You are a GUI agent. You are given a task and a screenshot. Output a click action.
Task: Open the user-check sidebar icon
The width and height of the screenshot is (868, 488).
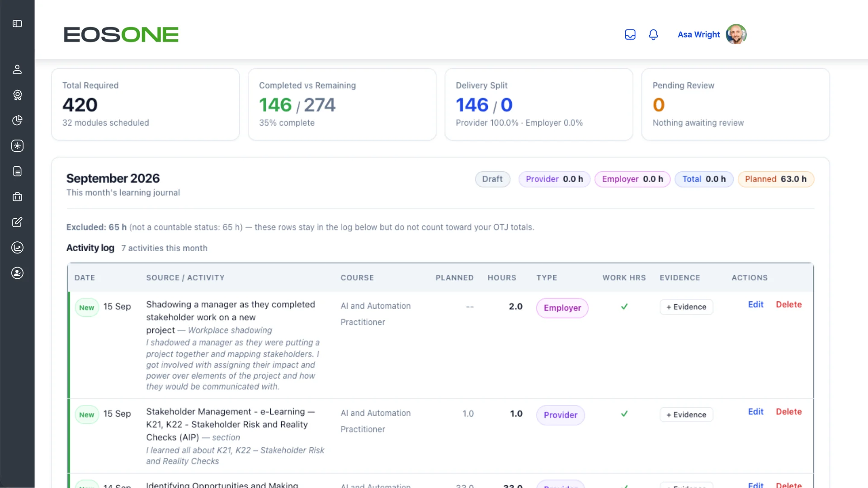(x=17, y=273)
